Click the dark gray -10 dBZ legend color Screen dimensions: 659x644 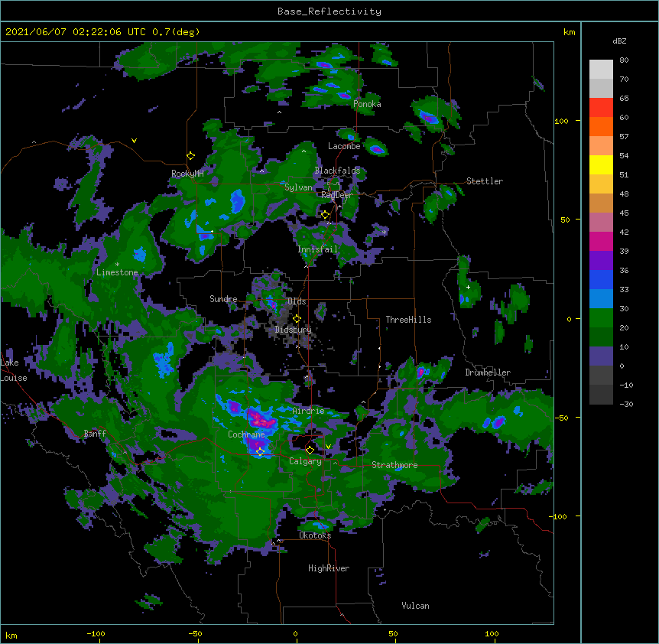coord(601,395)
